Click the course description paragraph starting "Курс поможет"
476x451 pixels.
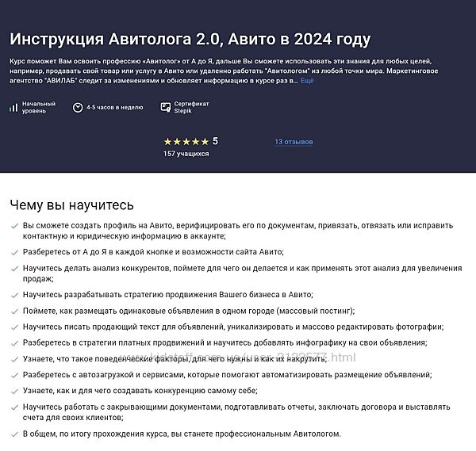[224, 71]
